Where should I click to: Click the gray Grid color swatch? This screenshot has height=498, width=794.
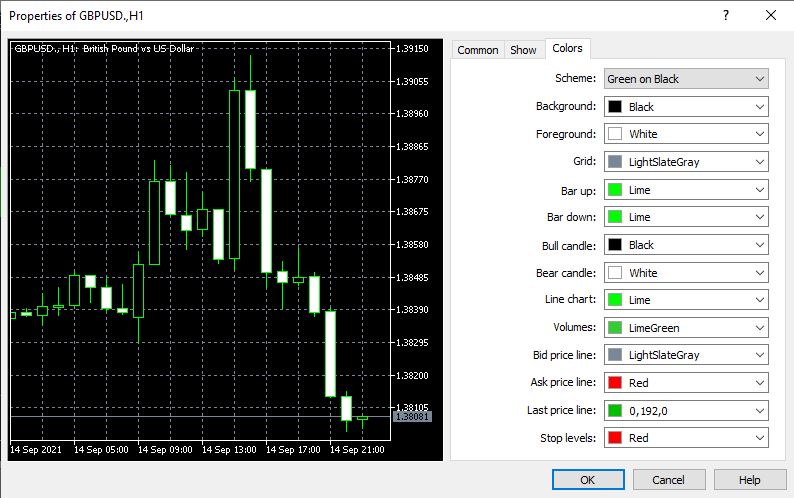click(x=615, y=162)
